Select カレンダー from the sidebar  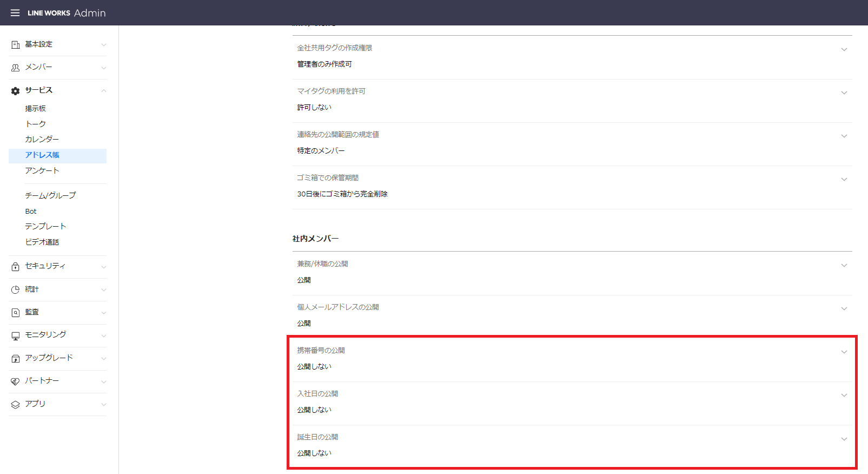pyautogui.click(x=42, y=139)
